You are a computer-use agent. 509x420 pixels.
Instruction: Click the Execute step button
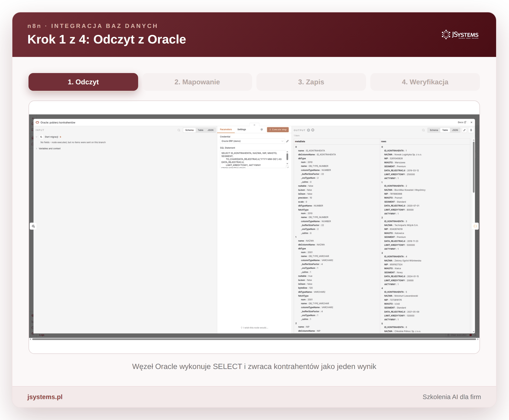[x=278, y=129]
